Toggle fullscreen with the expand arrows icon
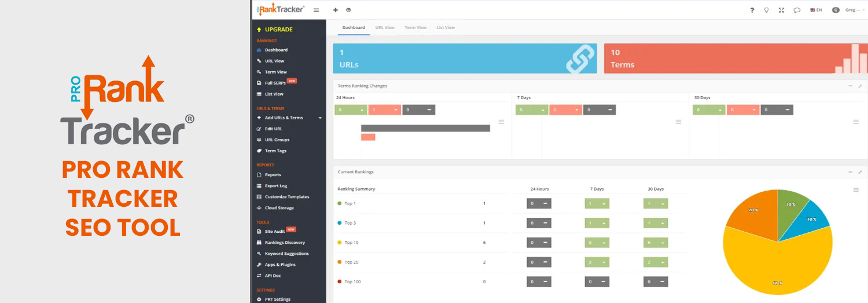 click(781, 10)
